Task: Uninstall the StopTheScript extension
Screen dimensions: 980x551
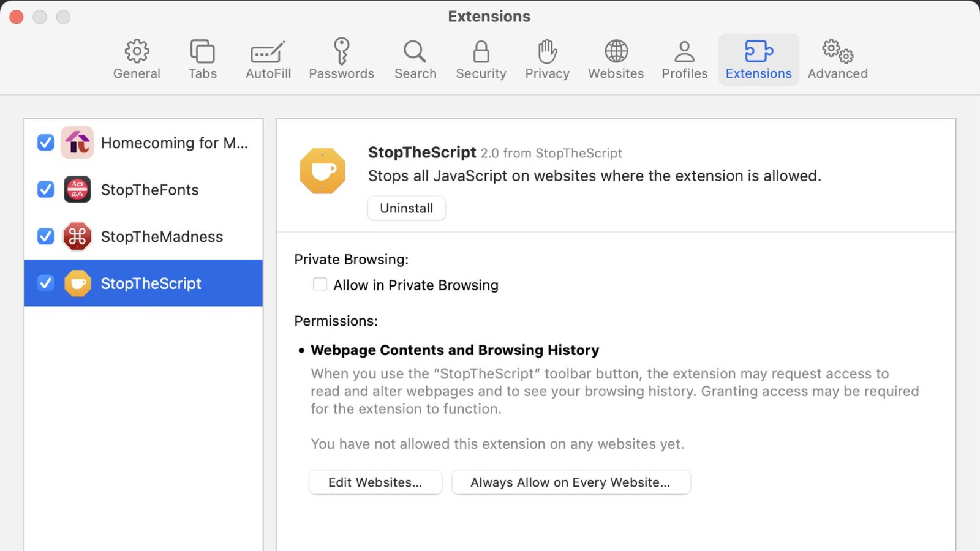Action: coord(407,208)
